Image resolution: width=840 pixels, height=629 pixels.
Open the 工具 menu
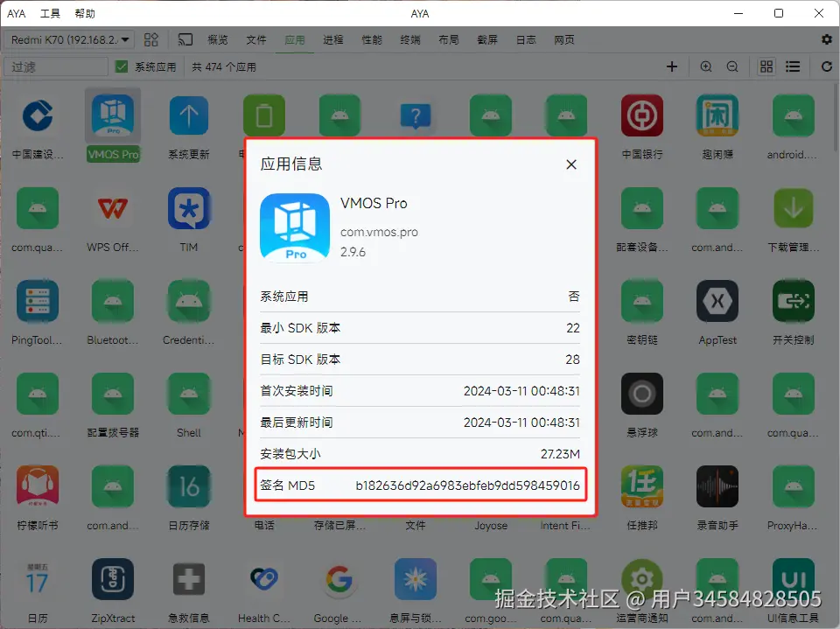click(51, 13)
